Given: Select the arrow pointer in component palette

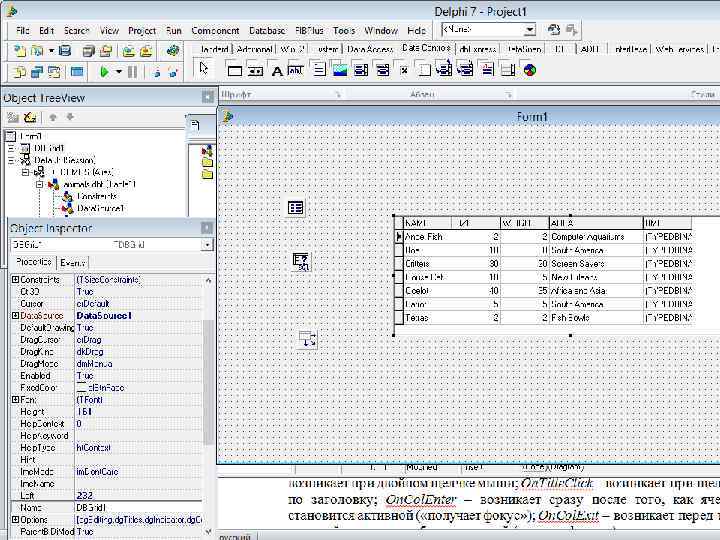Looking at the screenshot, I should pyautogui.click(x=204, y=69).
